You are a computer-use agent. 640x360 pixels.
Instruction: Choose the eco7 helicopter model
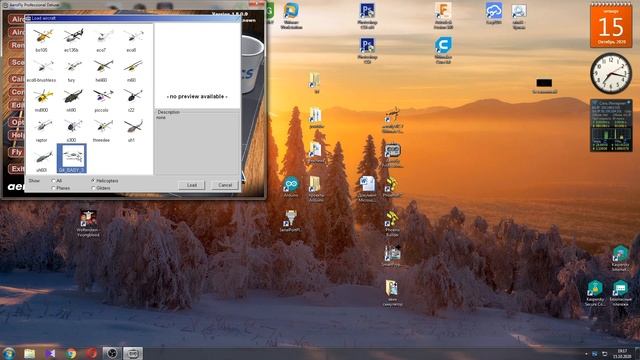coord(102,40)
